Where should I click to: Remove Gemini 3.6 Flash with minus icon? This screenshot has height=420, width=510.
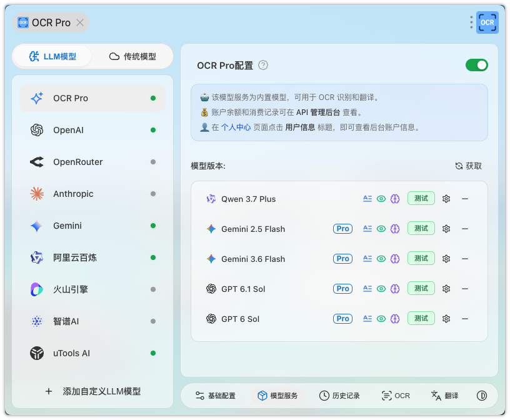(465, 259)
